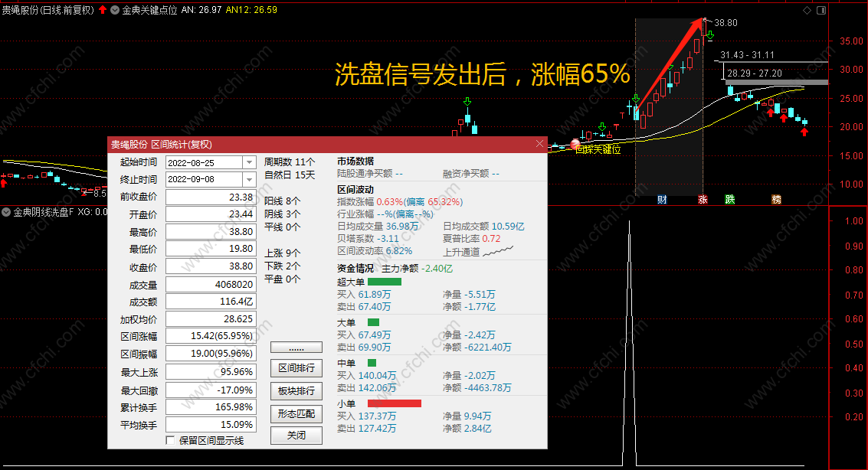Click the 区间排行 button
868x470 pixels.
[296, 367]
